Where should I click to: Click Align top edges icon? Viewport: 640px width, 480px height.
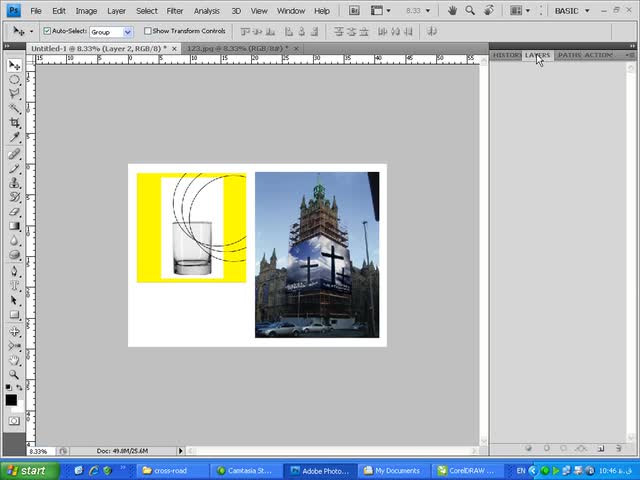coord(245,31)
